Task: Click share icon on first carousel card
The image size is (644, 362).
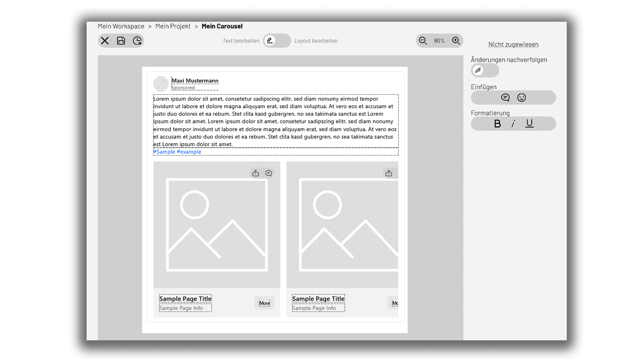Action: pos(255,173)
